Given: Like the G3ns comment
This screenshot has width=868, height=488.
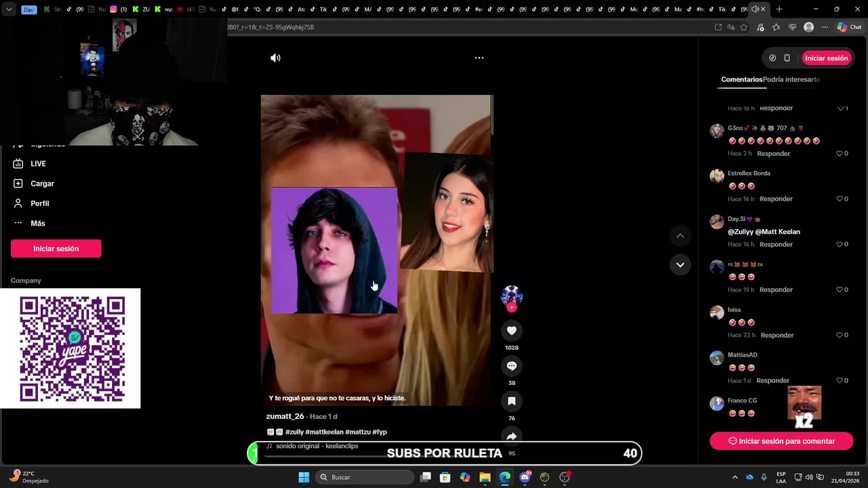Looking at the screenshot, I should pos(840,154).
